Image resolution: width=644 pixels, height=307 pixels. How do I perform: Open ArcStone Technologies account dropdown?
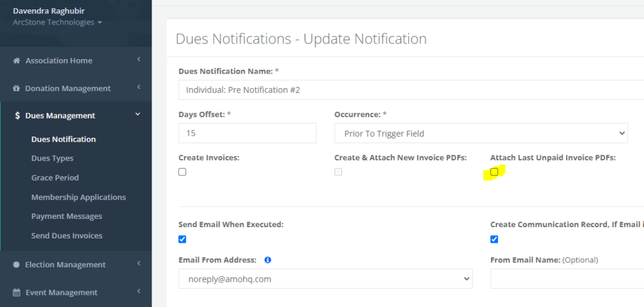pyautogui.click(x=57, y=23)
